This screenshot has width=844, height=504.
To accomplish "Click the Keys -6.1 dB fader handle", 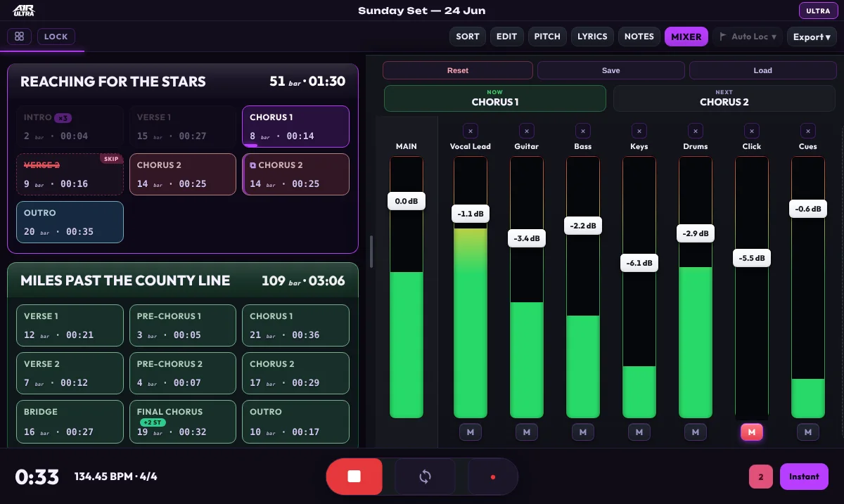I will [639, 264].
